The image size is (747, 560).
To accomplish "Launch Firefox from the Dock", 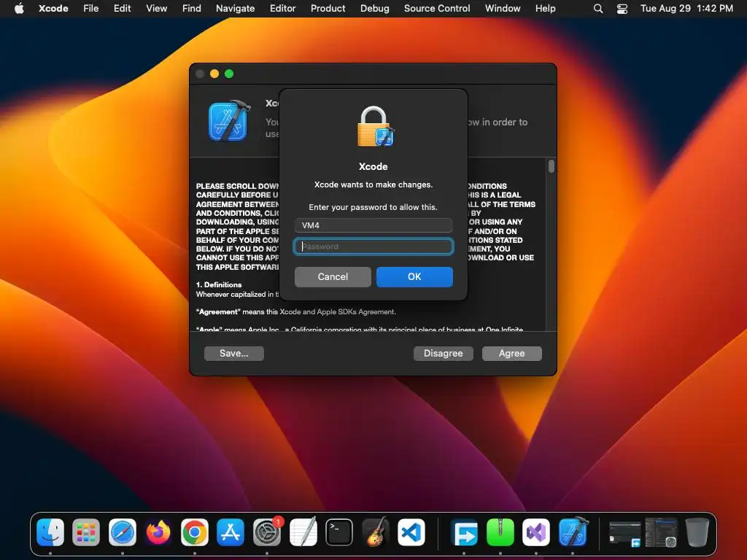I will [158, 532].
